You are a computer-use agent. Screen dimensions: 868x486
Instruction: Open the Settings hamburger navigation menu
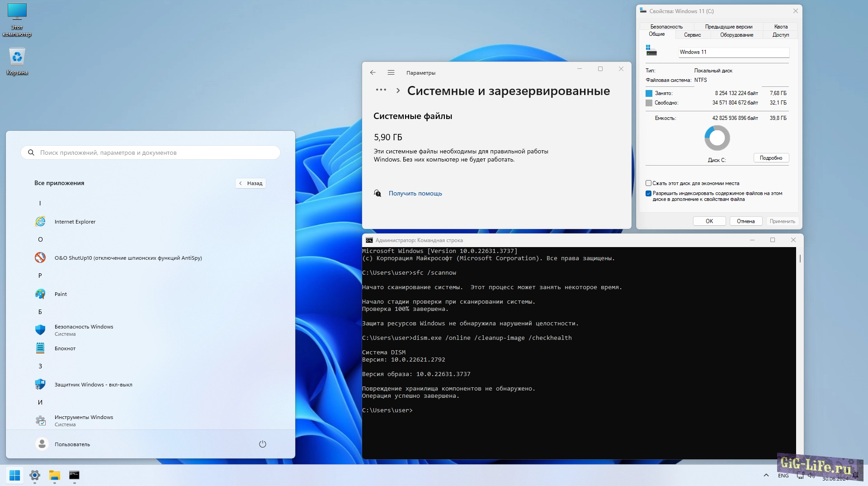391,73
